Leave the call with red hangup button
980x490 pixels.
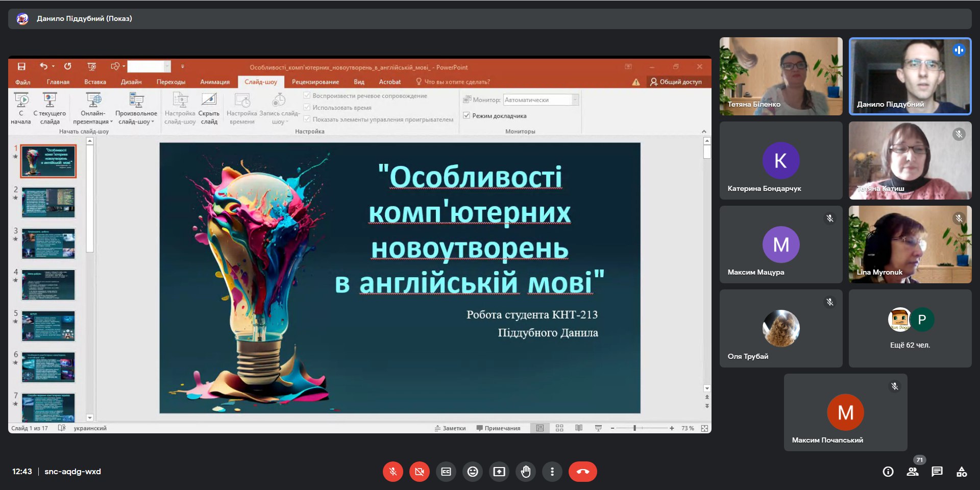pyautogui.click(x=582, y=472)
